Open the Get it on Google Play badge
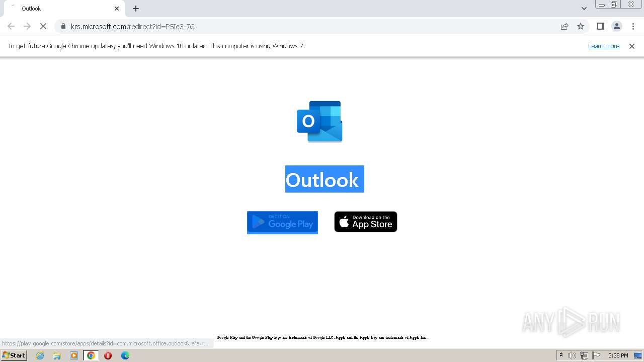Screen dimensions: 644x362 pyautogui.click(x=282, y=222)
